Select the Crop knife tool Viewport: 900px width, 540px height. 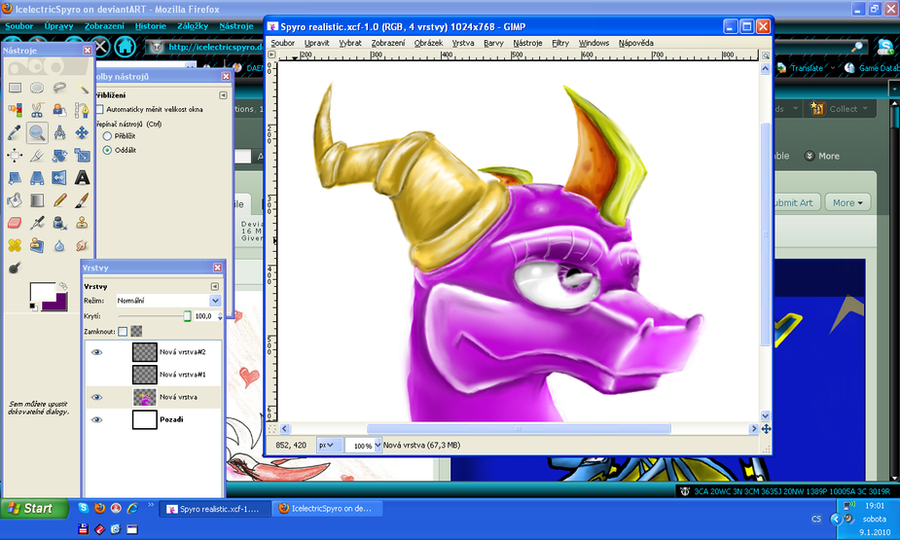click(x=37, y=156)
